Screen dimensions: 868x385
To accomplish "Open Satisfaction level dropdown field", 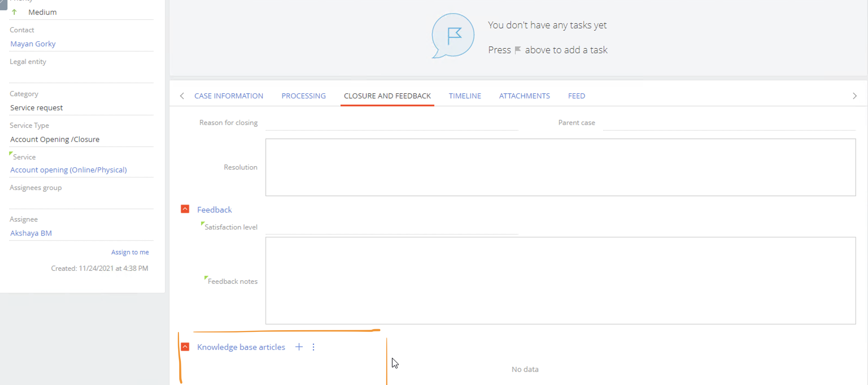I will point(392,228).
